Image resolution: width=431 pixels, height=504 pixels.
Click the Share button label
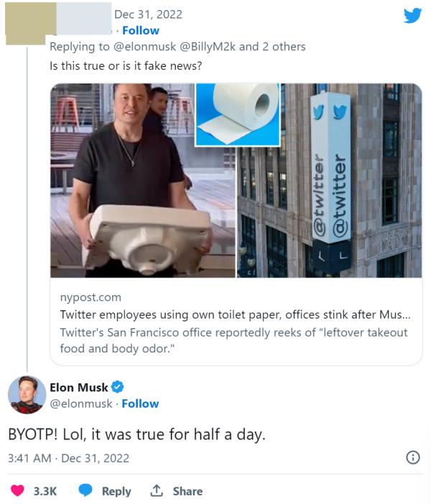tap(187, 491)
